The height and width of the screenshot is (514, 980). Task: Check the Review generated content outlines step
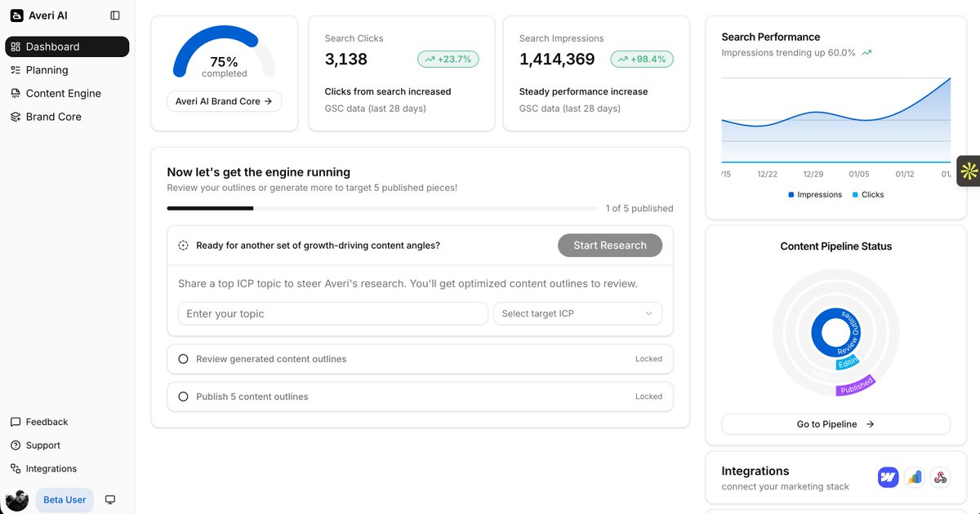(x=183, y=358)
